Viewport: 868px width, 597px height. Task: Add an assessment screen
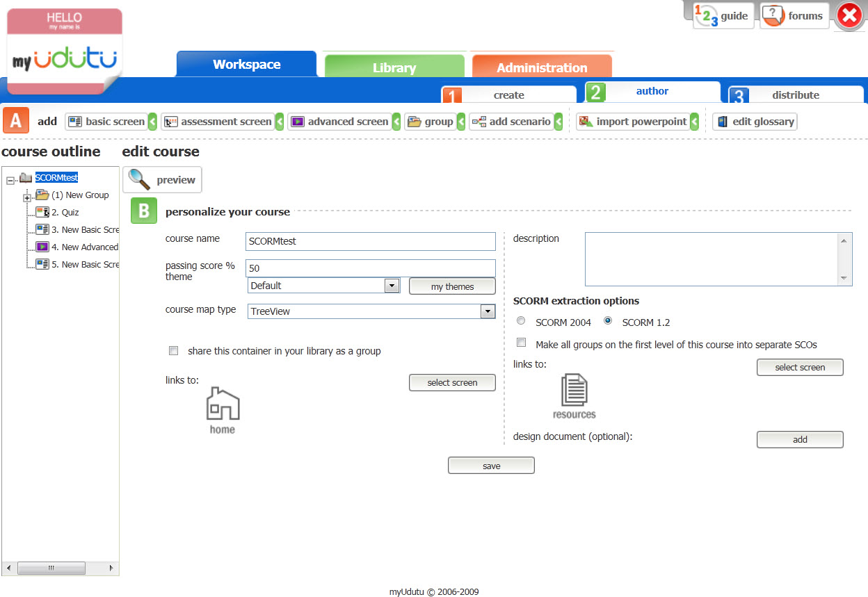[x=220, y=121]
